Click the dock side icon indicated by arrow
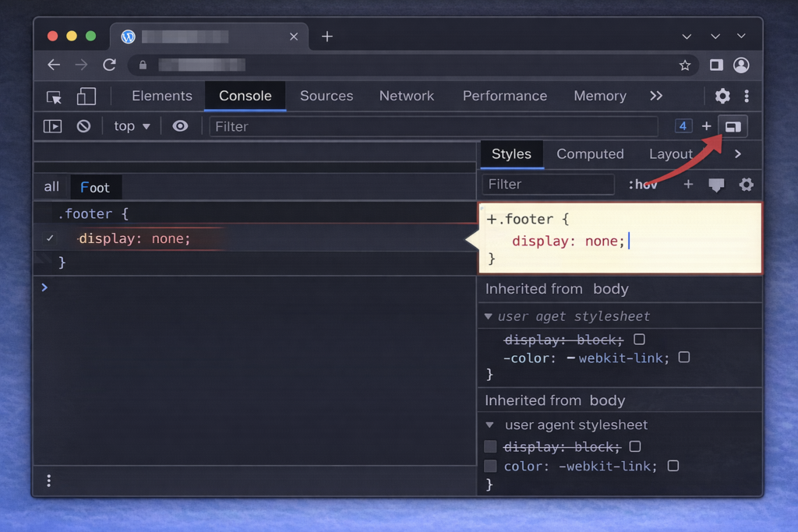The width and height of the screenshot is (798, 532). [733, 125]
